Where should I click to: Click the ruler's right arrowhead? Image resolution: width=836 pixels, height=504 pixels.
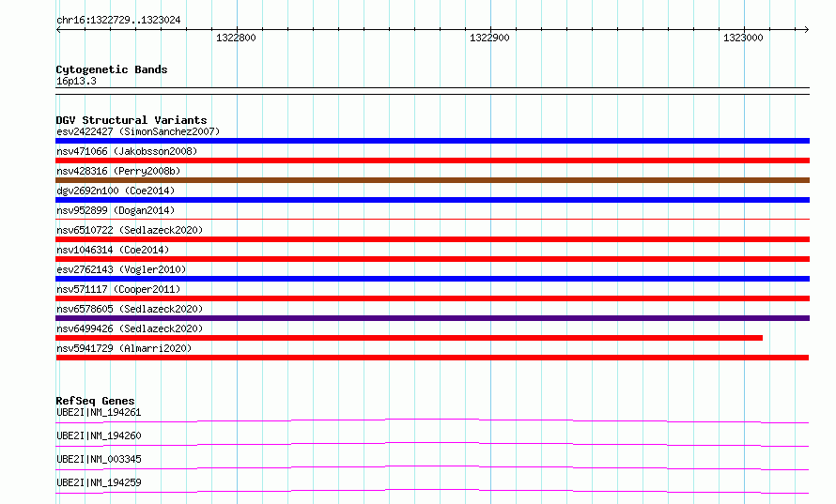pyautogui.click(x=807, y=29)
